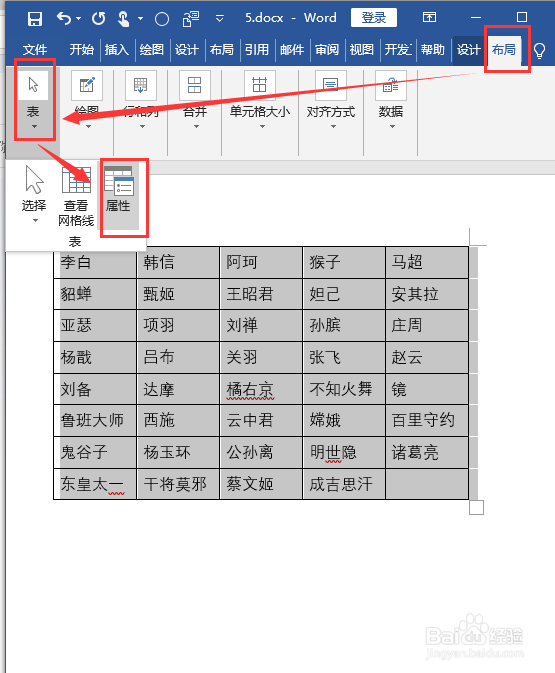The height and width of the screenshot is (673, 555).
Task: Click the cell containing 安其拉
Action: point(427,294)
